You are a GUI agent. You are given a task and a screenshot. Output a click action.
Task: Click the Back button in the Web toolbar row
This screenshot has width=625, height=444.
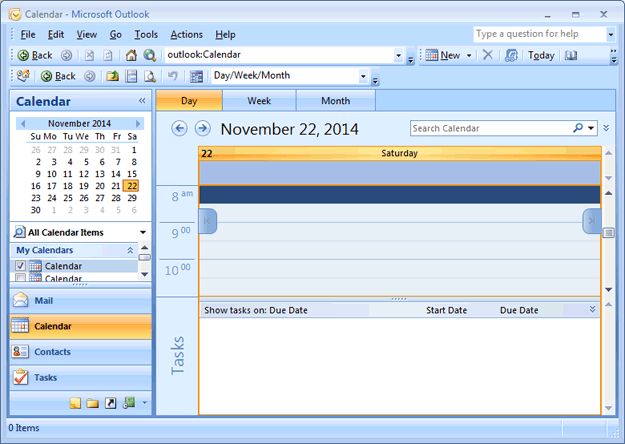[35, 55]
